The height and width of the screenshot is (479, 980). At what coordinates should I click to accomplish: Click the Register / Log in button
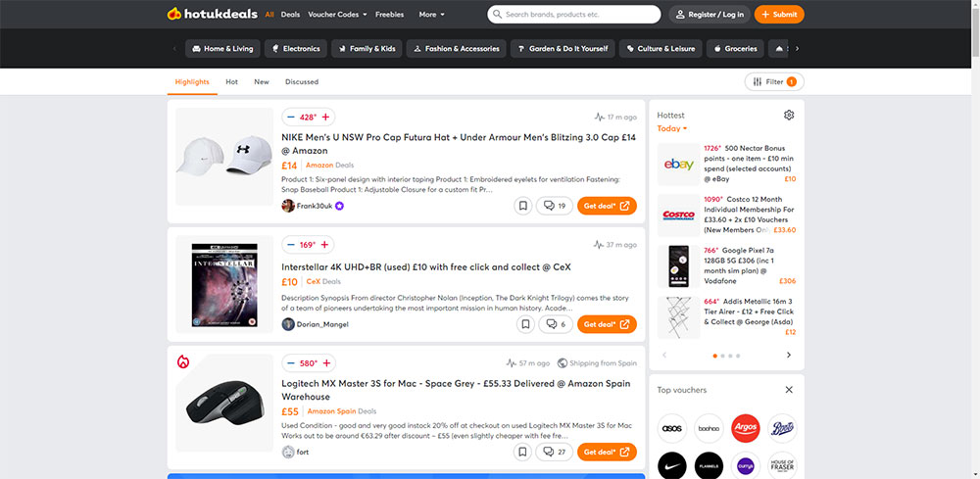(x=709, y=15)
